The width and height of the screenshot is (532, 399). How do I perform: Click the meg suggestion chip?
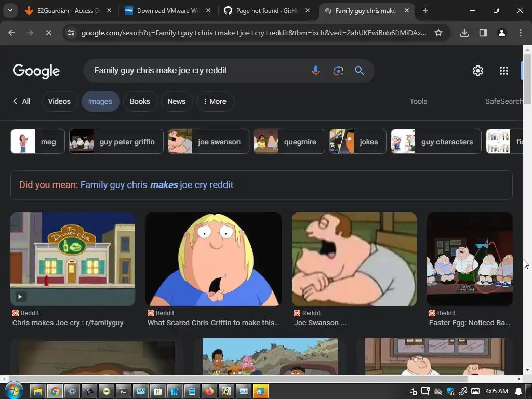click(x=37, y=141)
